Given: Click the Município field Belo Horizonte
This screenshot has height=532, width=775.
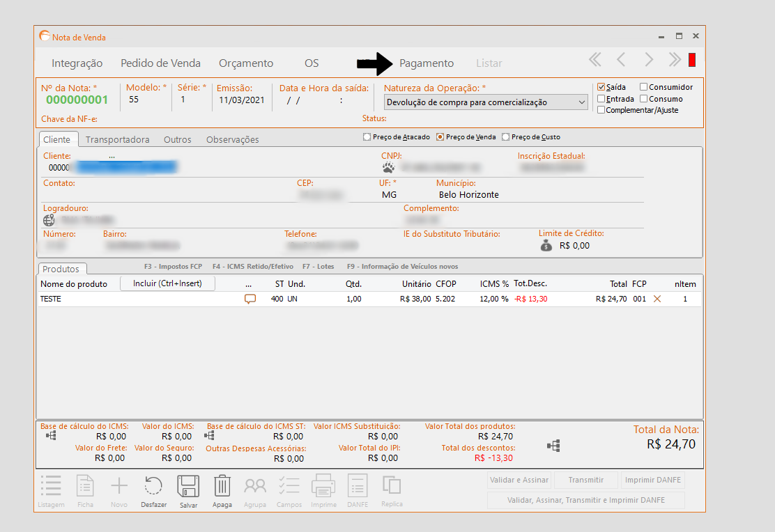Looking at the screenshot, I should click(468, 194).
